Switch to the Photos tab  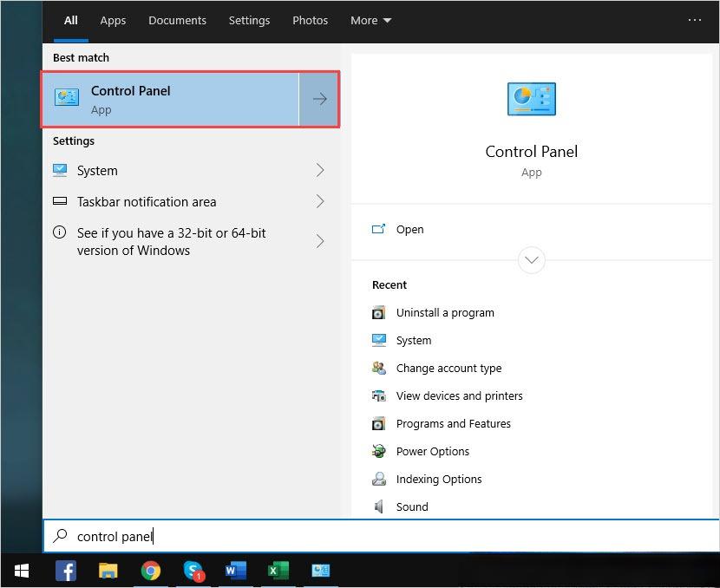point(310,21)
